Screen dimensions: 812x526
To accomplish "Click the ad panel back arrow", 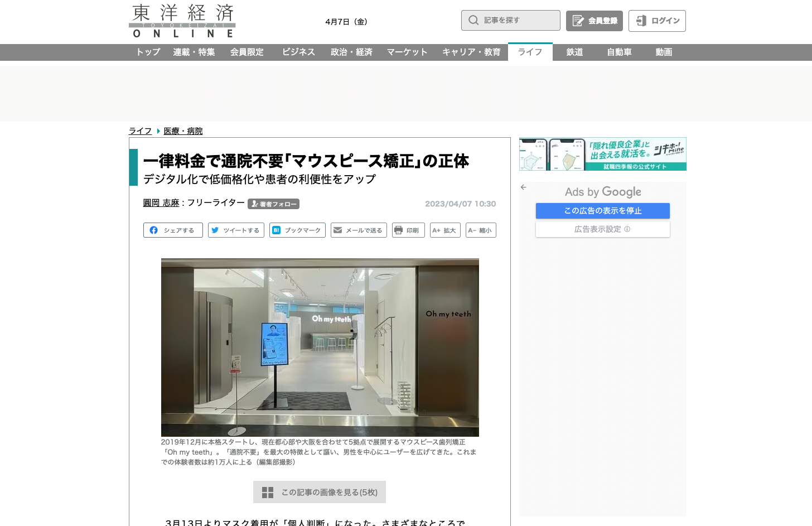I will pos(524,187).
